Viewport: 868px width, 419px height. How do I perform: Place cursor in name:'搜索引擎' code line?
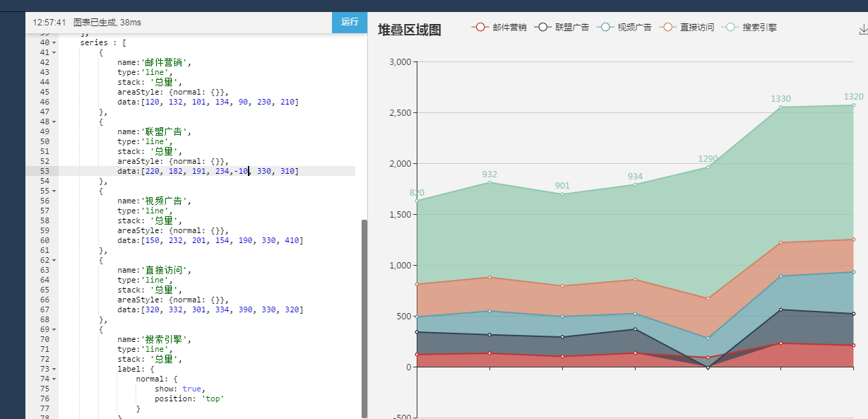tap(154, 339)
